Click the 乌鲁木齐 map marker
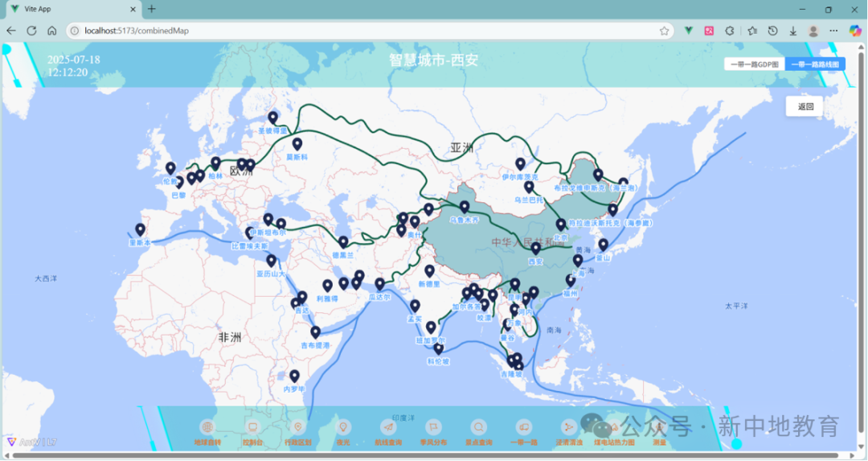The image size is (868, 461). [x=465, y=208]
